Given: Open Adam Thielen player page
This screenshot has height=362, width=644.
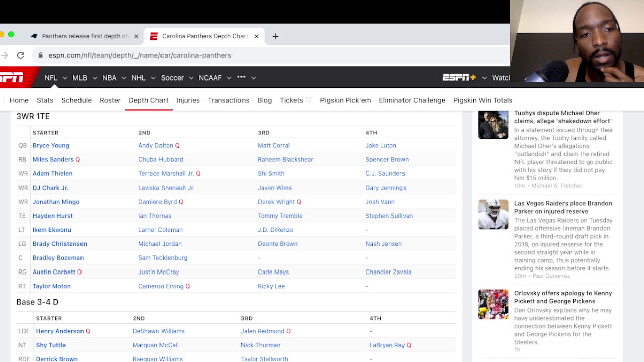Looking at the screenshot, I should pos(52,173).
